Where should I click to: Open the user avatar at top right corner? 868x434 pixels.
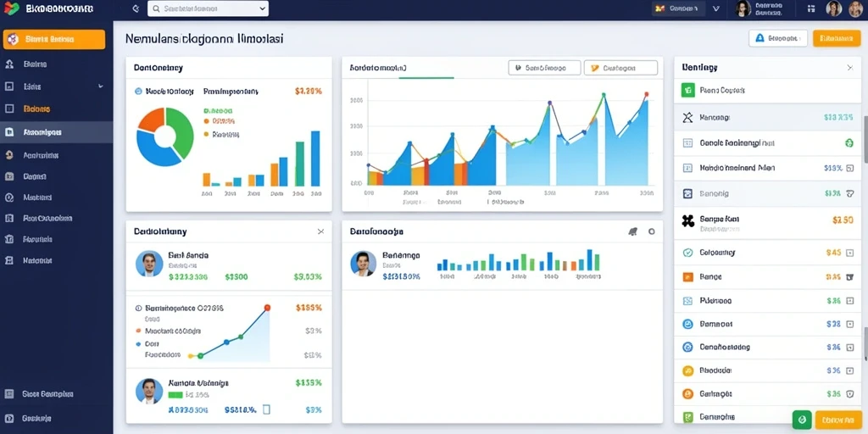click(855, 8)
